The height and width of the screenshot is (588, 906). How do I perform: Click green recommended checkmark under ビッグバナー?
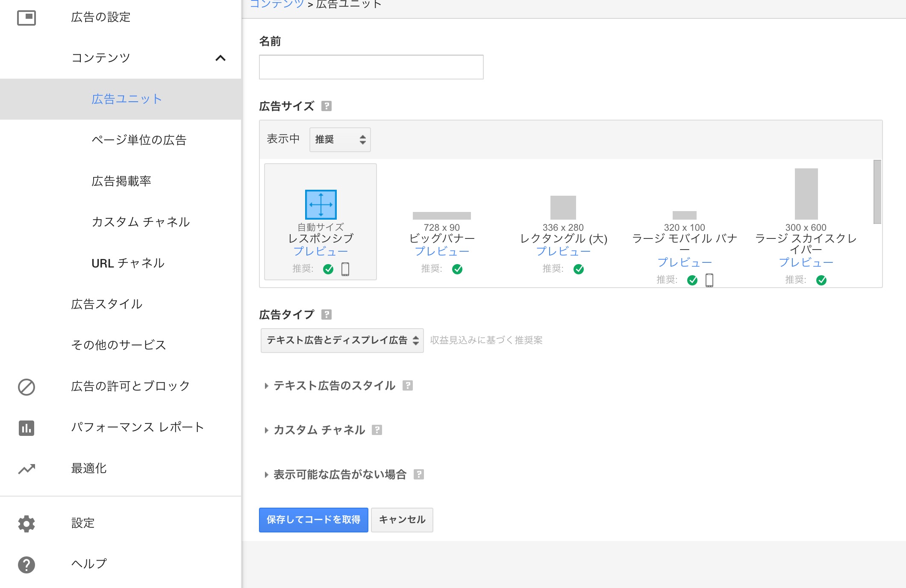coord(457,269)
